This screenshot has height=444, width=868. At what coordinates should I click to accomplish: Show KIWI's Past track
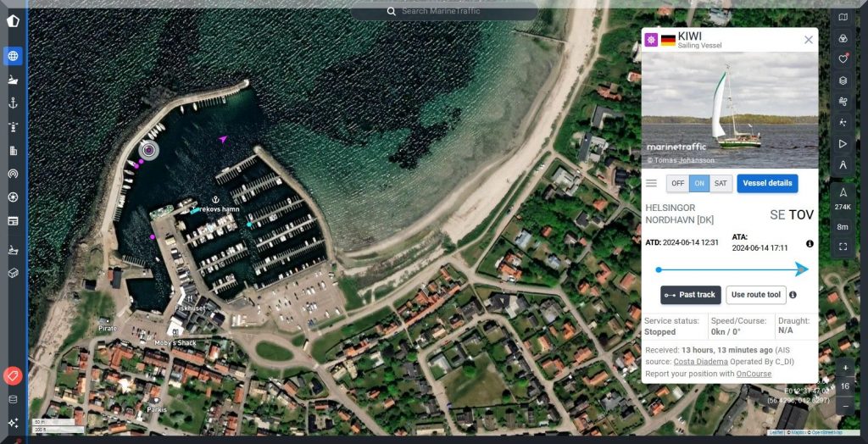(690, 295)
